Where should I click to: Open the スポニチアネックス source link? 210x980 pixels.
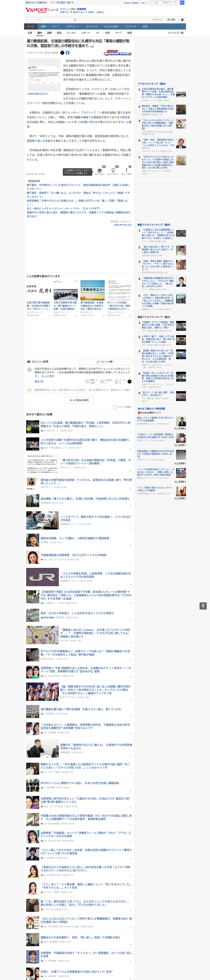(x=123, y=225)
